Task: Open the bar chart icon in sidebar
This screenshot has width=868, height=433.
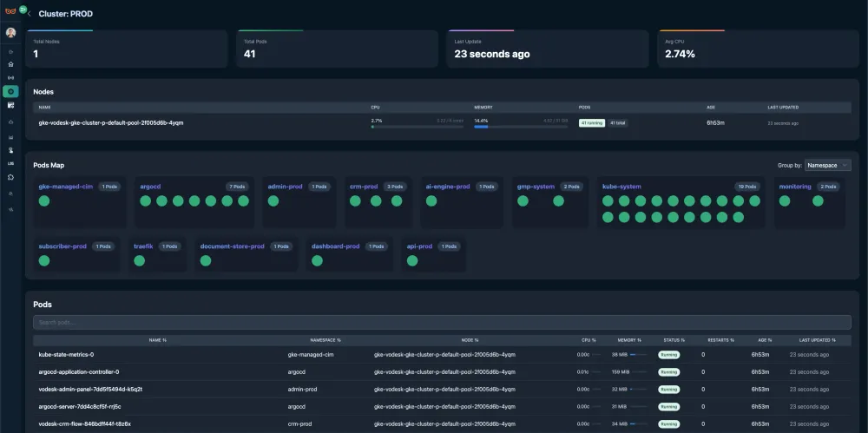Action: 10,137
